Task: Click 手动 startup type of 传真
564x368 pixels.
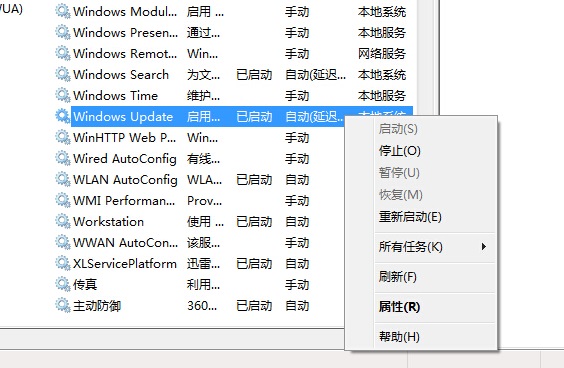Action: [297, 284]
